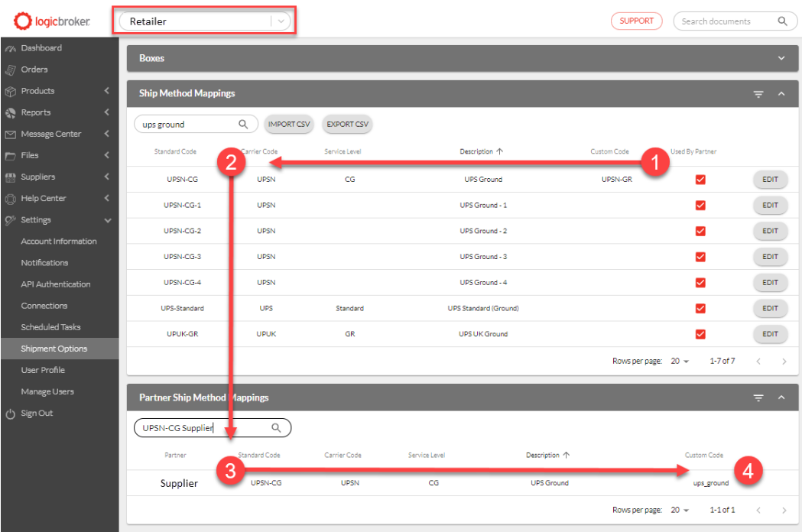Sort by the Description column header
Viewport: 802px width, 532px height.
pos(476,151)
